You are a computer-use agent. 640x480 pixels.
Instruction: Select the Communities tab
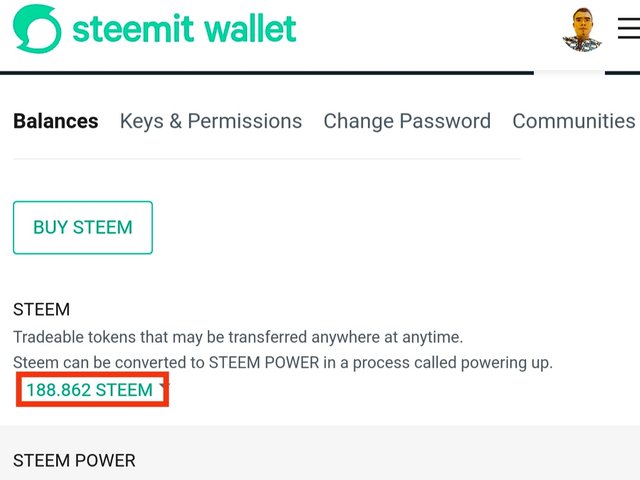pos(574,121)
